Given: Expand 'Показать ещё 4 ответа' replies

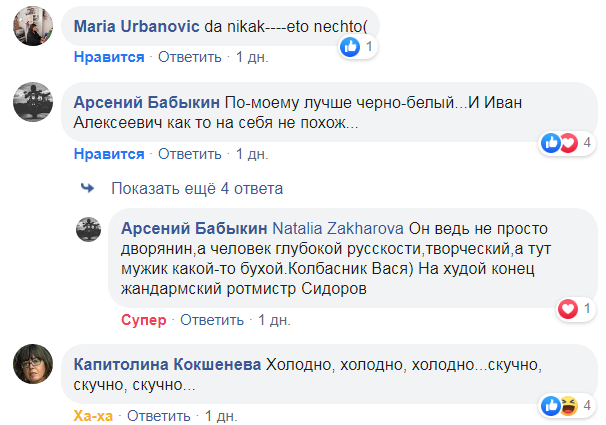Looking at the screenshot, I should coord(197,187).
